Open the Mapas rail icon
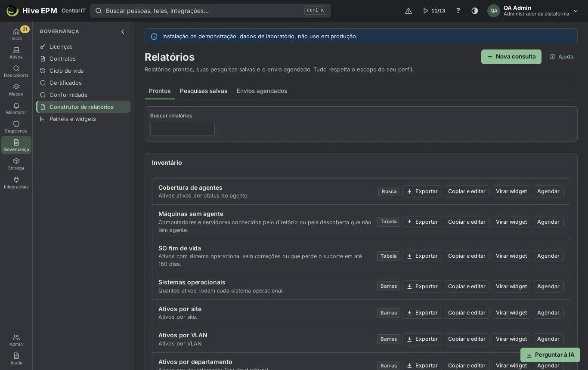The width and height of the screenshot is (588, 370). tap(16, 90)
